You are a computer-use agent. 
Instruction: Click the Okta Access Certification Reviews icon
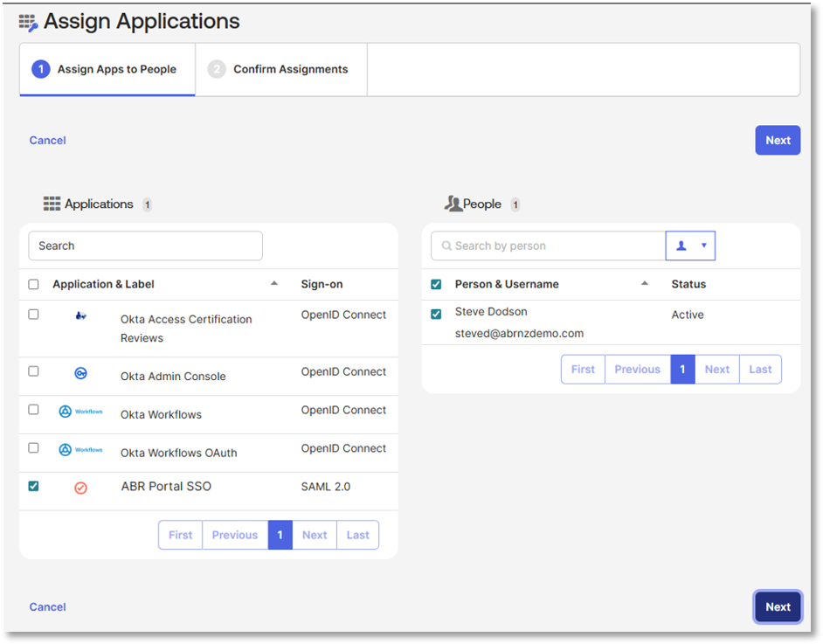point(80,316)
